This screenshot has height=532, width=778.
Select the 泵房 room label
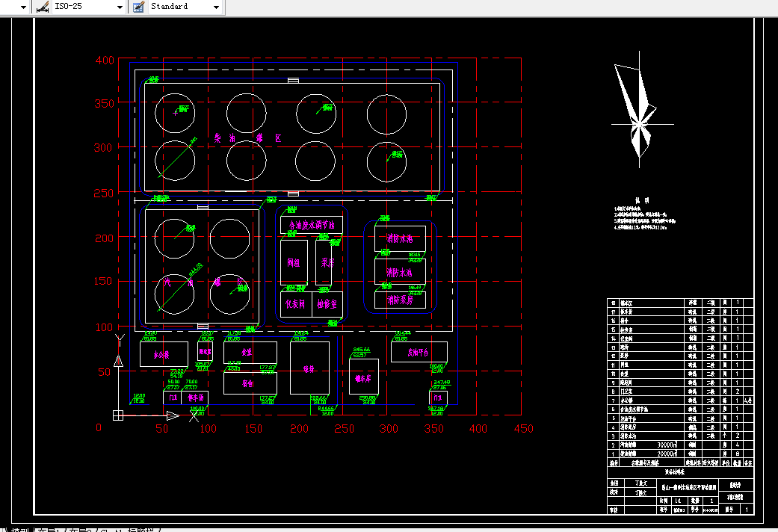point(327,262)
